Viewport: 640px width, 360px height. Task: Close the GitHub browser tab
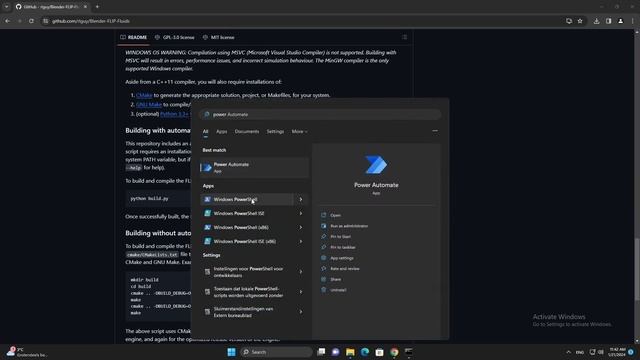(x=85, y=7)
